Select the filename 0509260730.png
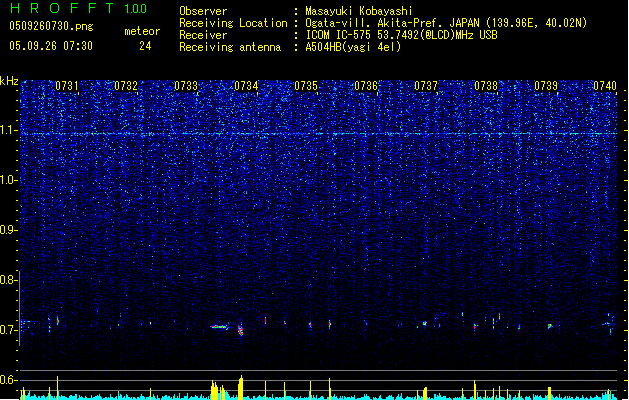The width and height of the screenshot is (629, 400). [x=51, y=26]
